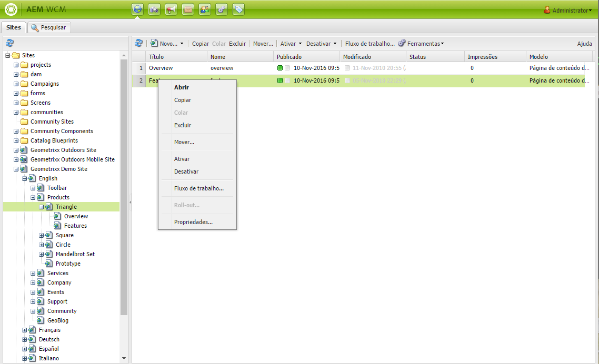
Task: Click the Administrator user icon
Action: [547, 10]
